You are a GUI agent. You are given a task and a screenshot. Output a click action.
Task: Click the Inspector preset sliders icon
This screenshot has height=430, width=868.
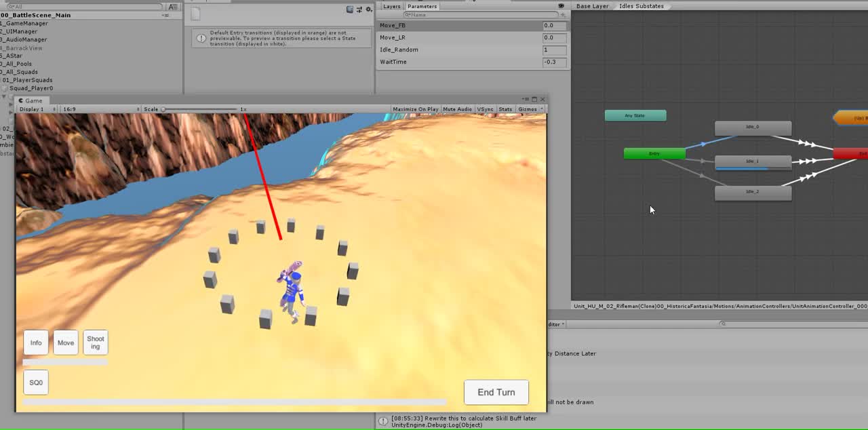click(359, 9)
